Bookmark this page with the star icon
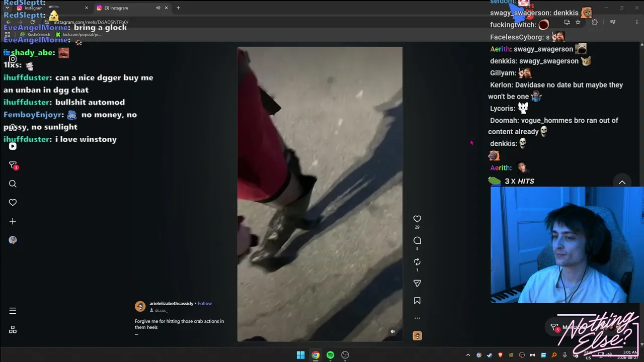The height and width of the screenshot is (362, 644). (578, 22)
